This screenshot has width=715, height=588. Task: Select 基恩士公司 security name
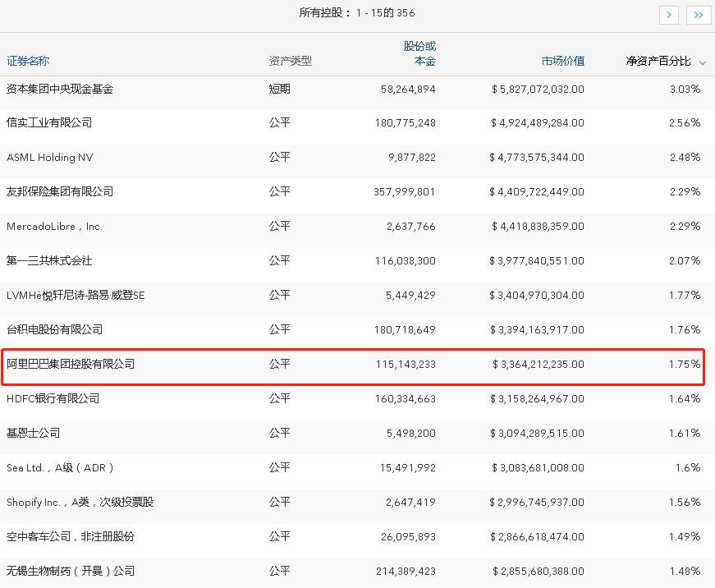pyautogui.click(x=34, y=433)
